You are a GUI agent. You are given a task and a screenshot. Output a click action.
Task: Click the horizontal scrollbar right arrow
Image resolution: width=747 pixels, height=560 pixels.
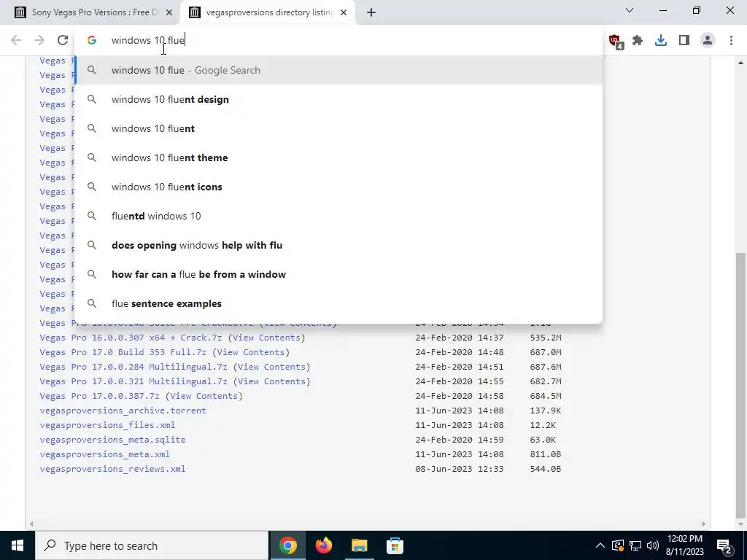(704, 524)
